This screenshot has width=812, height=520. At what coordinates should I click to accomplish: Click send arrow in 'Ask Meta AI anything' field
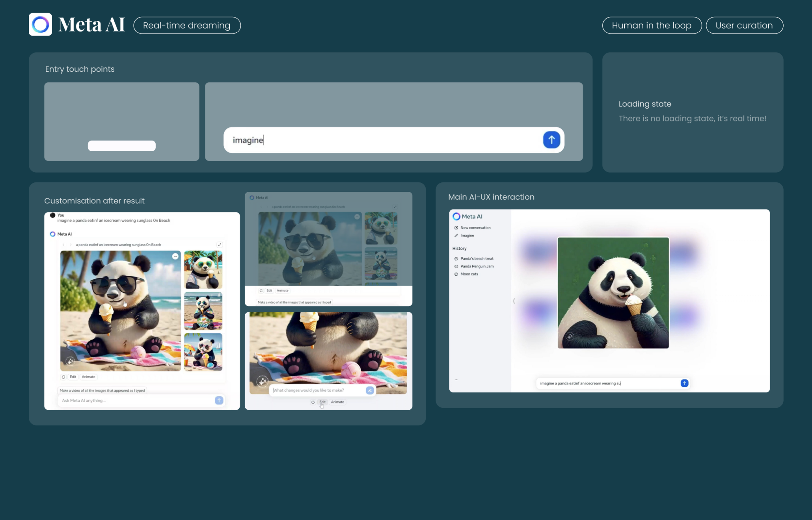(219, 400)
